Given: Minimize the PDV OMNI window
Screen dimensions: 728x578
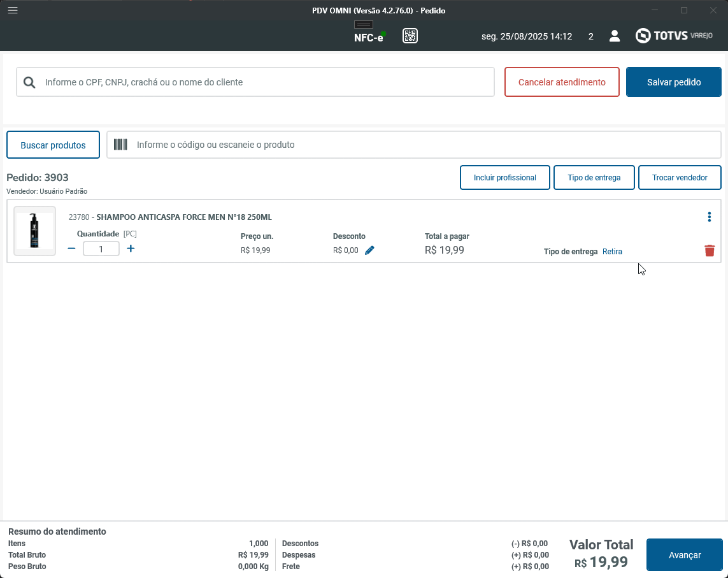Looking at the screenshot, I should tap(655, 10).
